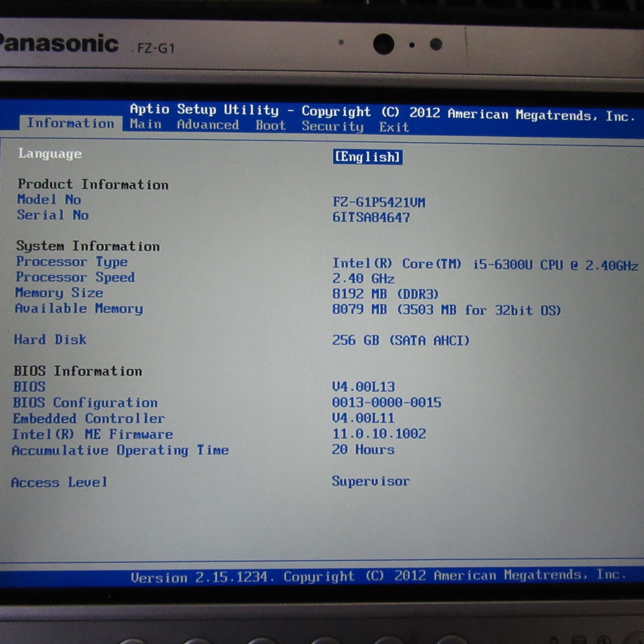The width and height of the screenshot is (644, 644).
Task: Click the ME firmware value 11.0.10.1002
Action: click(379, 434)
